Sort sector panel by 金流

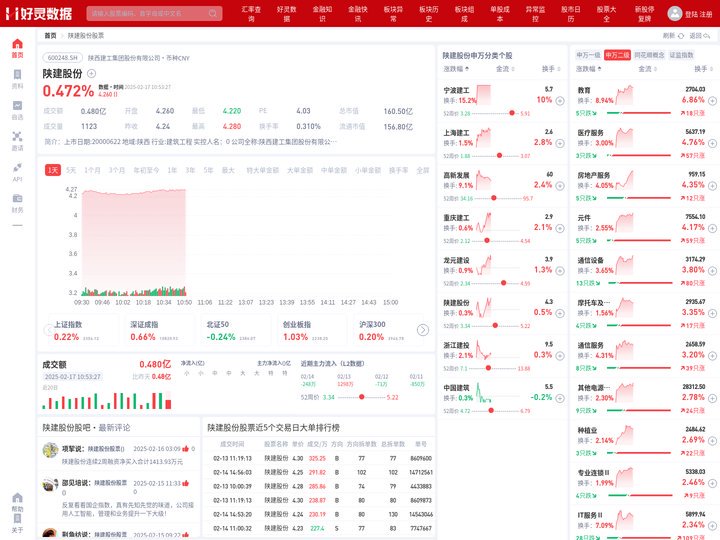point(647,69)
